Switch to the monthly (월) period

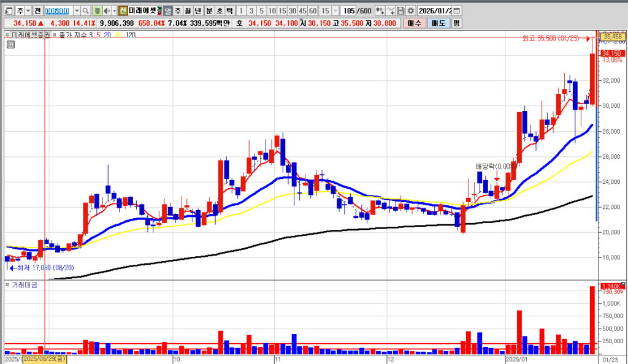click(x=188, y=11)
